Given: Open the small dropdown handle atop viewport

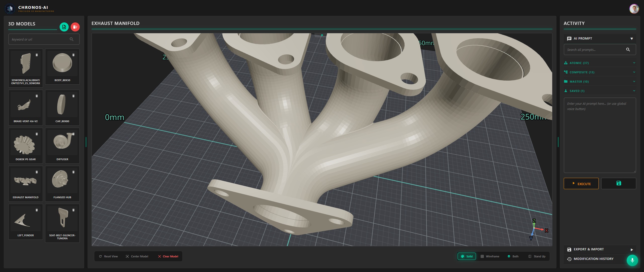Looking at the screenshot, I should point(322,35).
